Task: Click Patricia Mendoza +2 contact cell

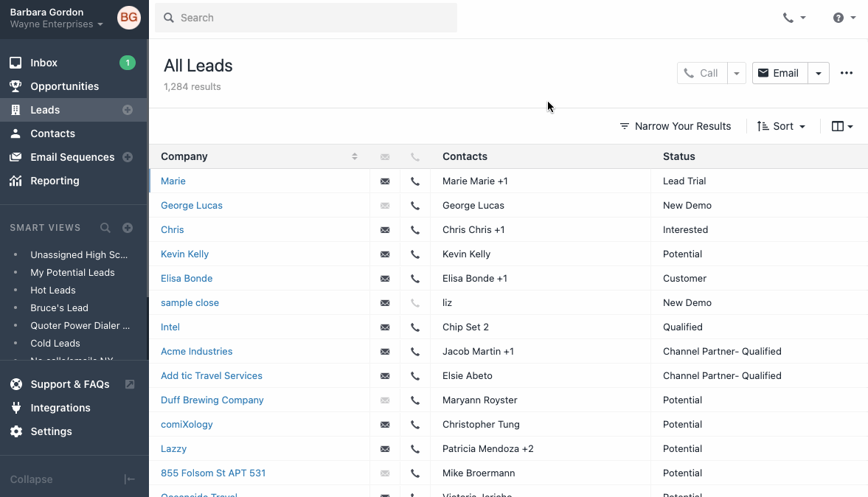Action: [488, 449]
